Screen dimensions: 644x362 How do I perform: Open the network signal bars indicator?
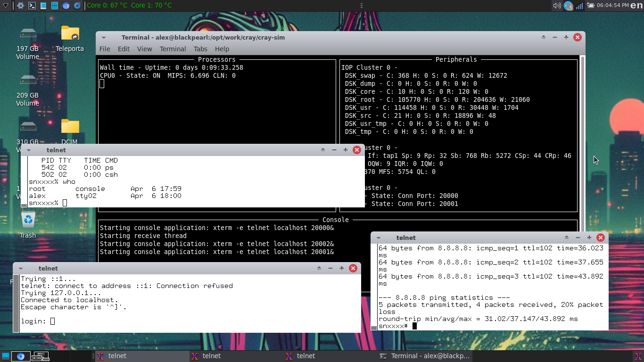click(580, 6)
